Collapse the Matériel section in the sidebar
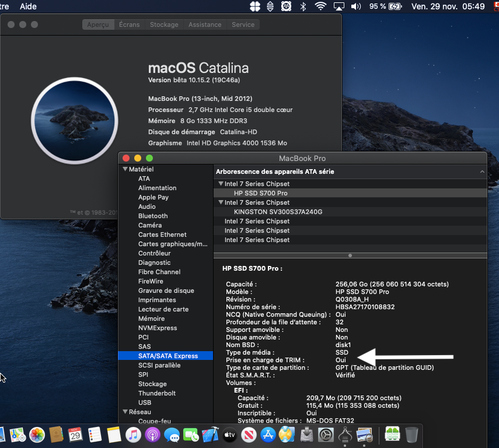Viewport: 499px width, 448px height. tap(125, 169)
